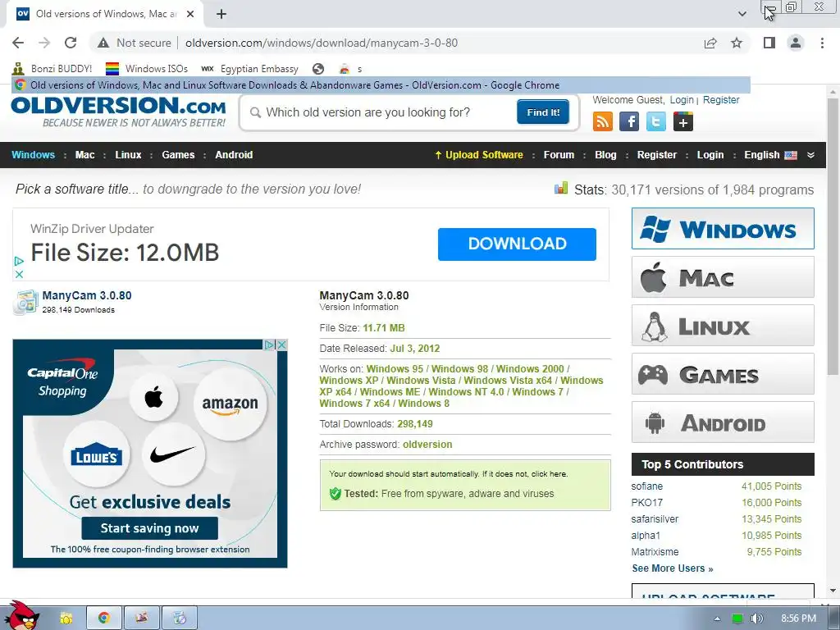Click Login in the black nav bar
The image size is (840, 630).
pyautogui.click(x=710, y=155)
